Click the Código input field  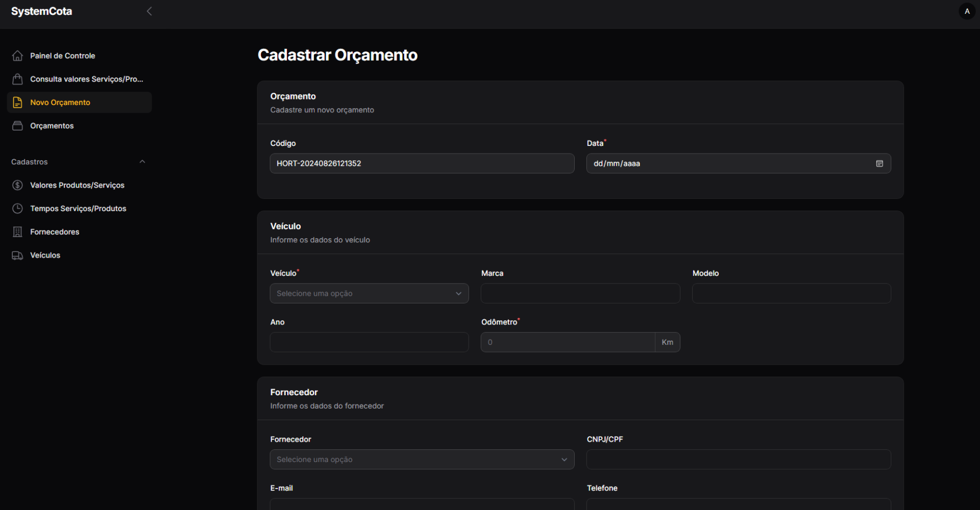[x=422, y=164]
